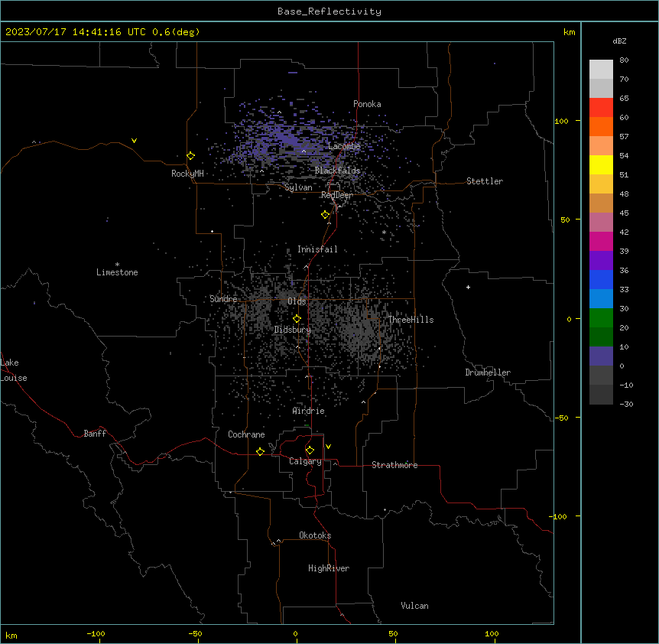The height and width of the screenshot is (644, 659).
Task: Click the Olds label
Action: coord(297,301)
